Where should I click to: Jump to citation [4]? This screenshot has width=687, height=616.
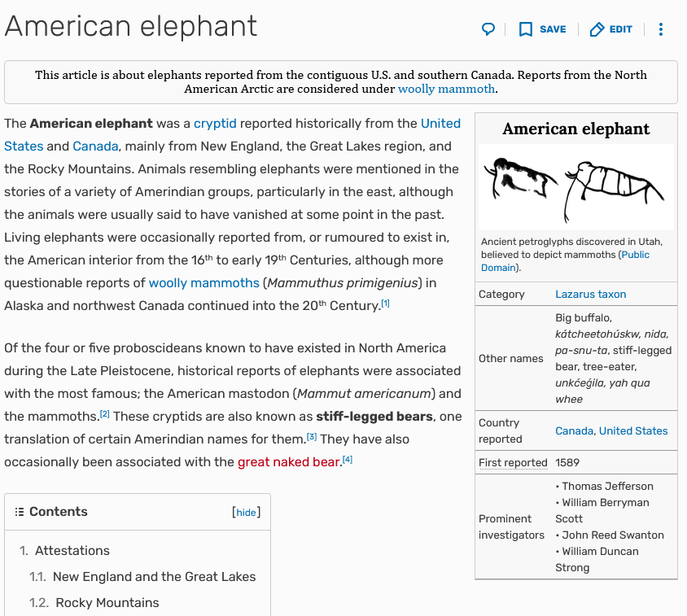pyautogui.click(x=347, y=459)
